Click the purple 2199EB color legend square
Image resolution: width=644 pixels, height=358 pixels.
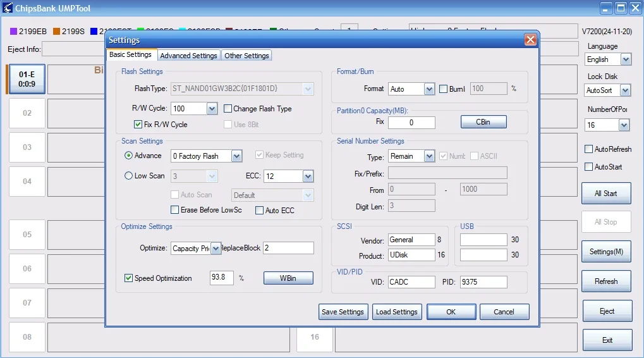(x=13, y=31)
